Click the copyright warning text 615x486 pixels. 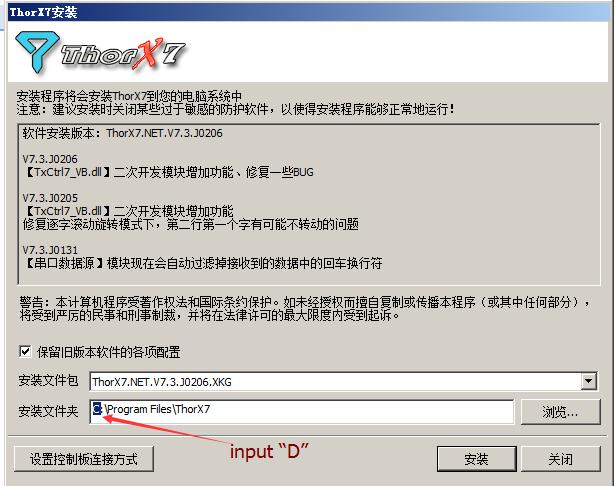point(304,308)
